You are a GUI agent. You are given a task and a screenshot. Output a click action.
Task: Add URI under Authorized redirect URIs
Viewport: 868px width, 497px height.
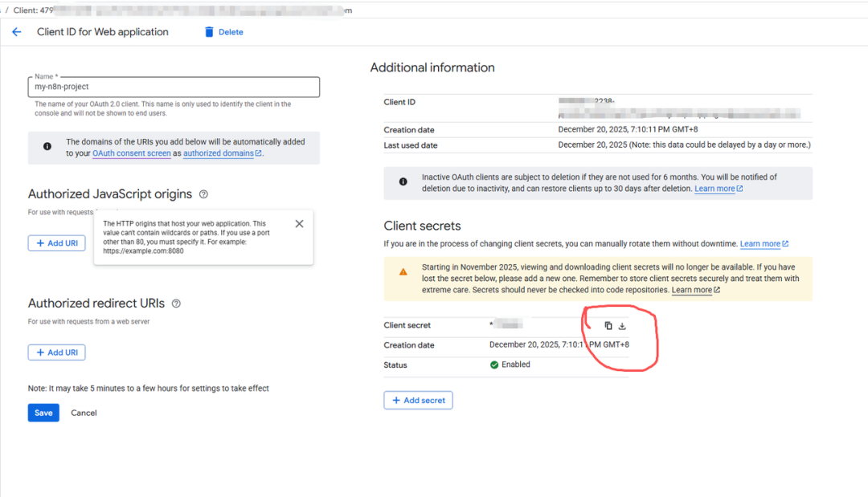56,352
